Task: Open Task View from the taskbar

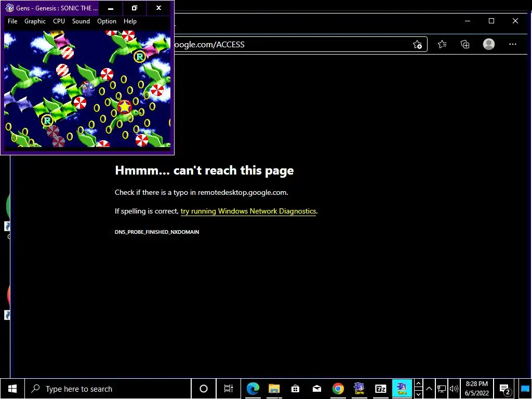Action: 229,389
